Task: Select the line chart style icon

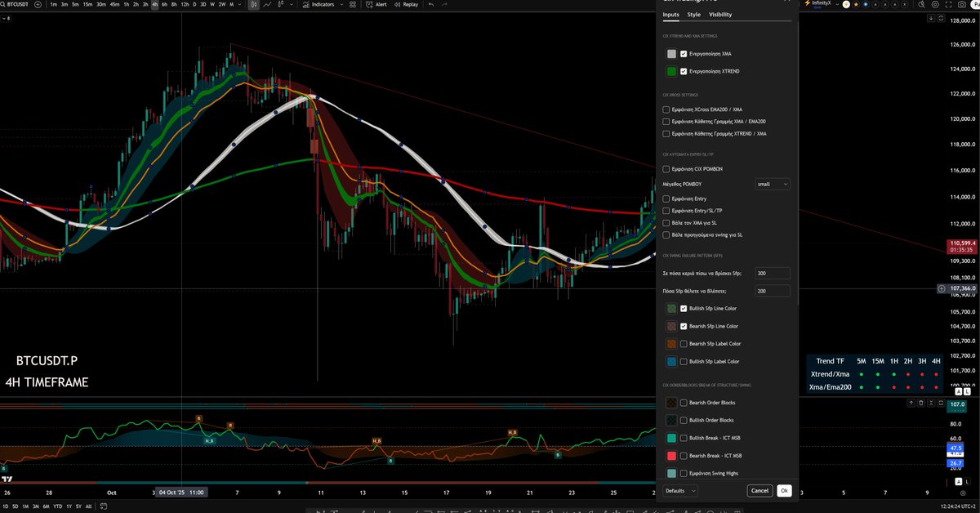Action: (267, 5)
